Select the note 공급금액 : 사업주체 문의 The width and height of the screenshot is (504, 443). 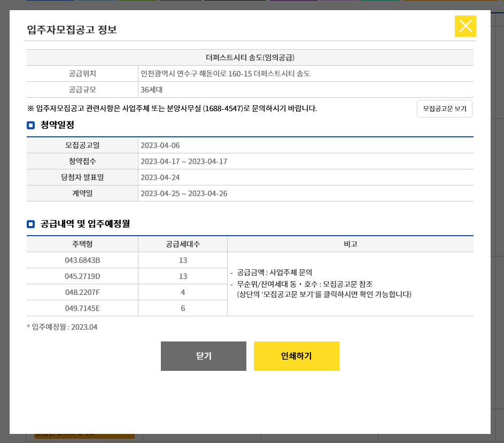[275, 273]
